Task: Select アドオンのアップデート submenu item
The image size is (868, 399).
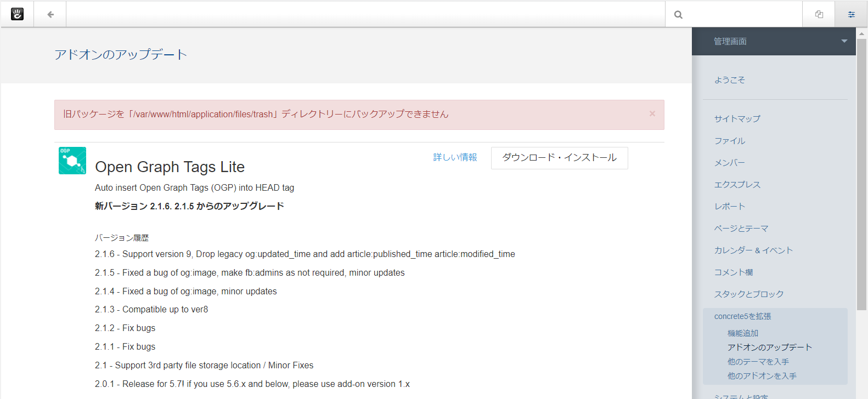Action: click(769, 347)
